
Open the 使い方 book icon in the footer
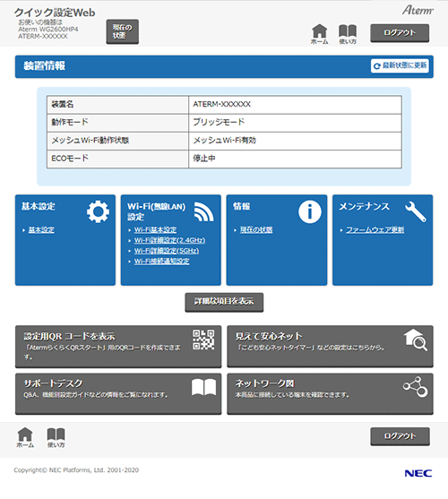coord(56,437)
